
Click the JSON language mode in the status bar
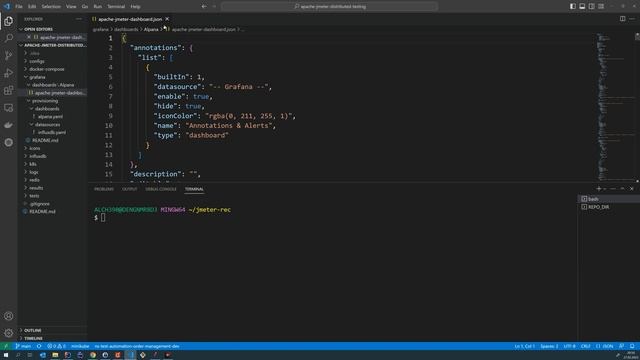(605, 346)
